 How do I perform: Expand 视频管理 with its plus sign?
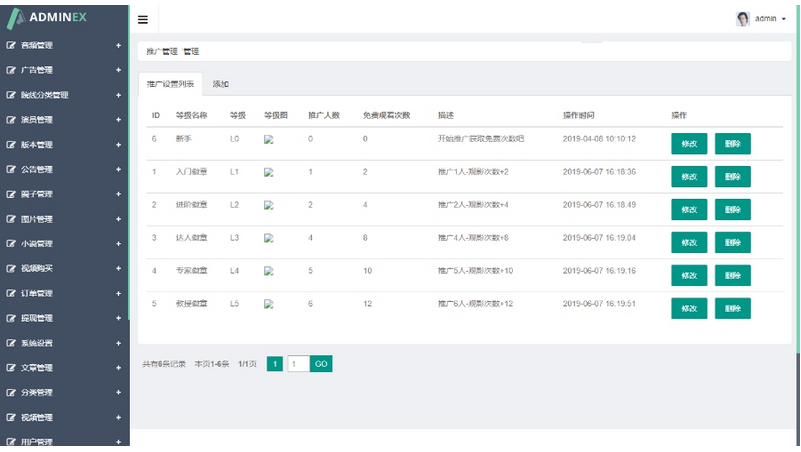coord(118,417)
